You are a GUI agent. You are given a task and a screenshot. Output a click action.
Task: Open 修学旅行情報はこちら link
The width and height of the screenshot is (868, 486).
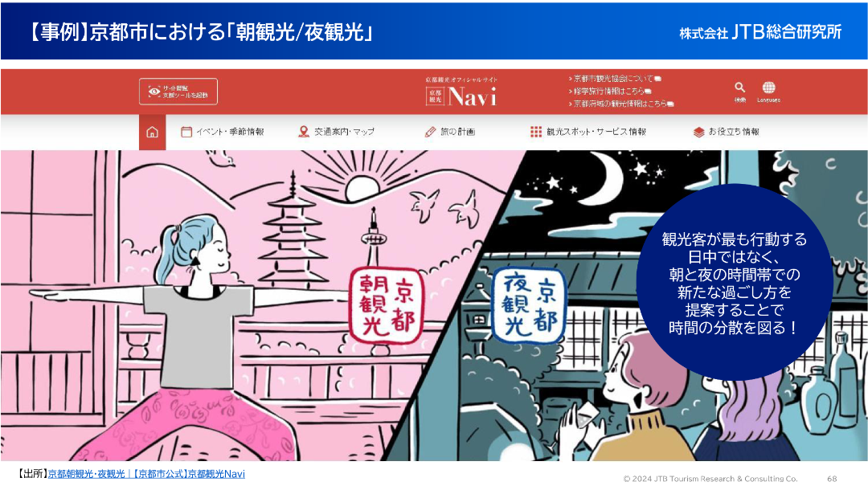pos(609,91)
